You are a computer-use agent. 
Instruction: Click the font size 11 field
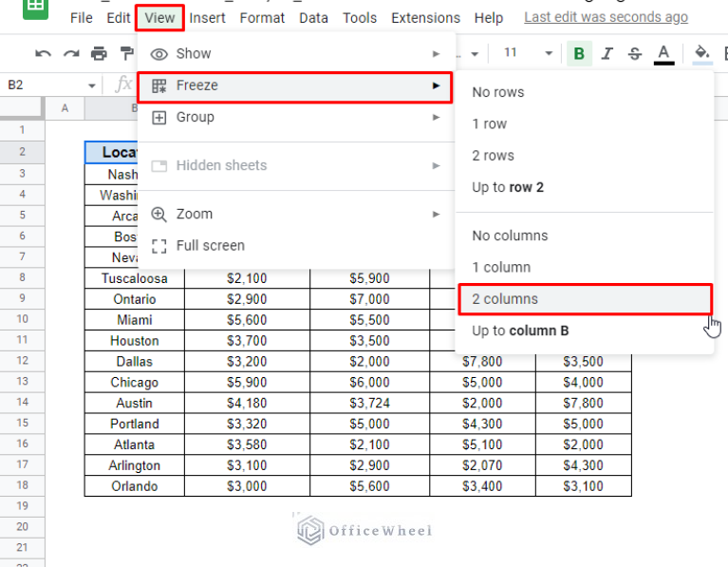coord(511,52)
